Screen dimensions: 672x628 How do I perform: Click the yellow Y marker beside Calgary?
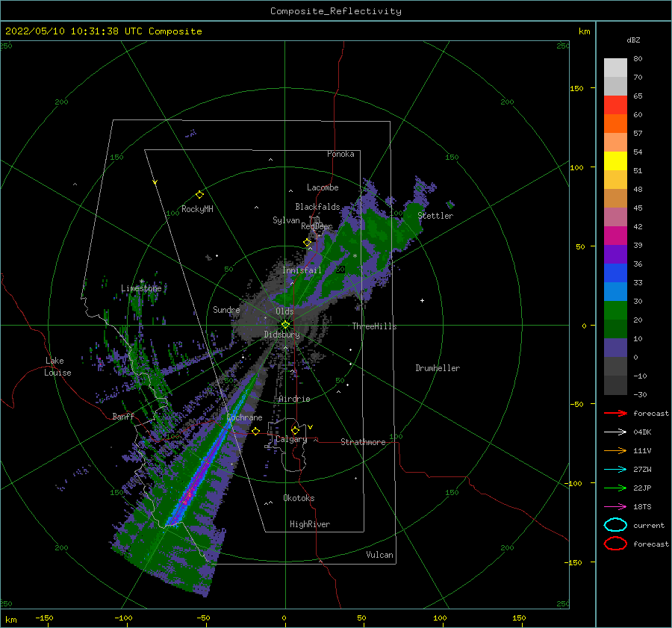coord(310,427)
